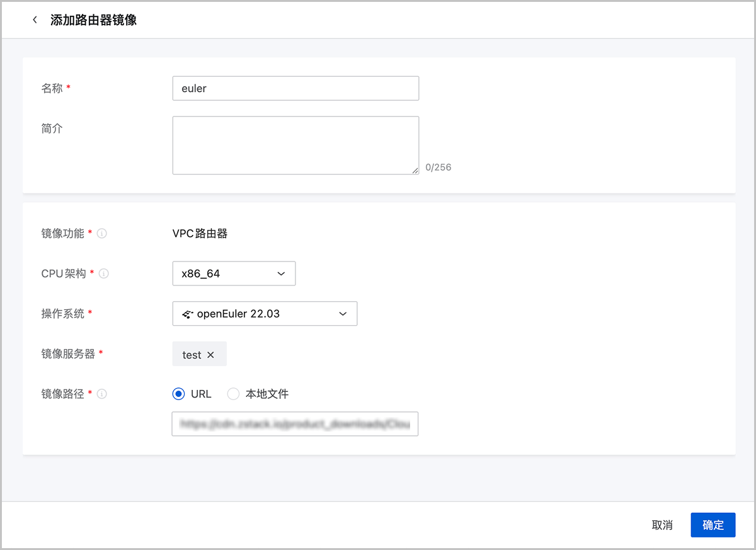Remove the test image server tag
Viewport: 756px width, 550px height.
pyautogui.click(x=211, y=355)
